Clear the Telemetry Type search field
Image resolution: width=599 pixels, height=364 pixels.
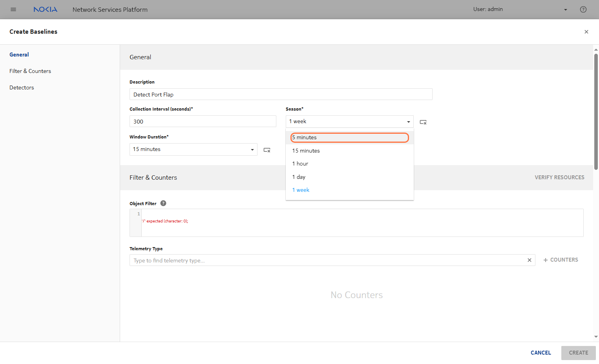[529, 260]
